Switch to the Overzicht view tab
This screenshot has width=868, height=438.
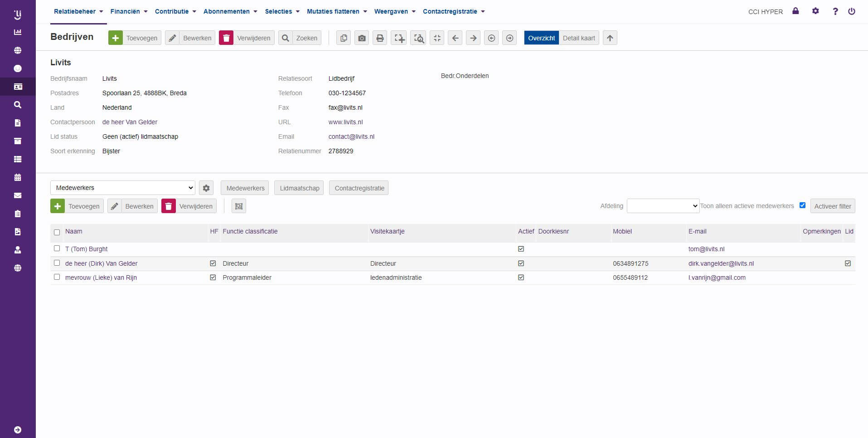click(x=541, y=38)
